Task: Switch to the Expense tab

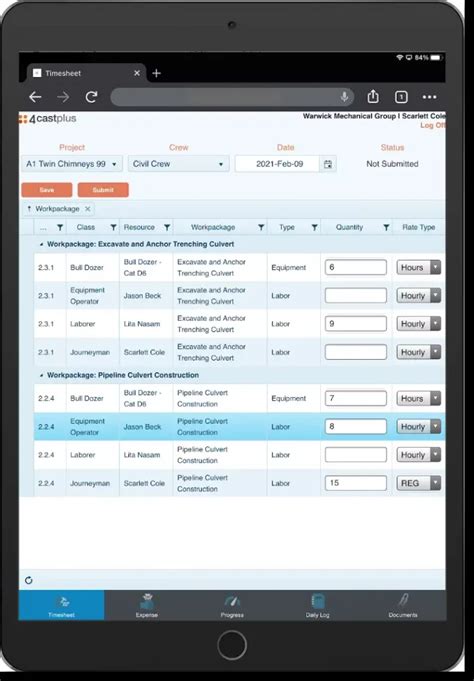Action: point(147,605)
